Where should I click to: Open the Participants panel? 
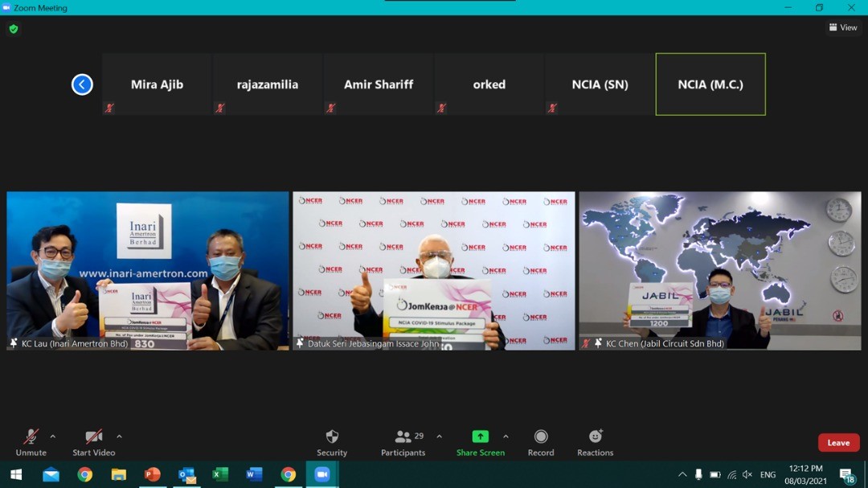tap(403, 443)
